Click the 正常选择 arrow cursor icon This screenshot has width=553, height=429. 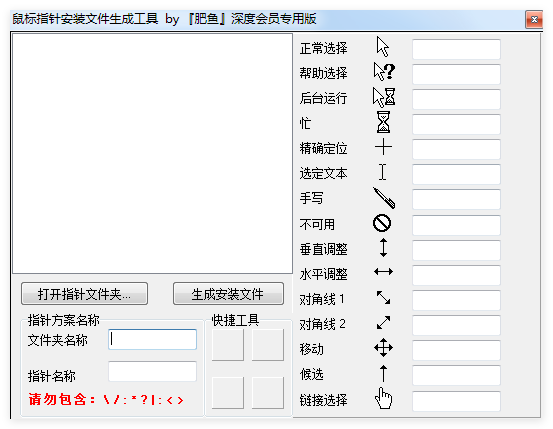click(383, 47)
